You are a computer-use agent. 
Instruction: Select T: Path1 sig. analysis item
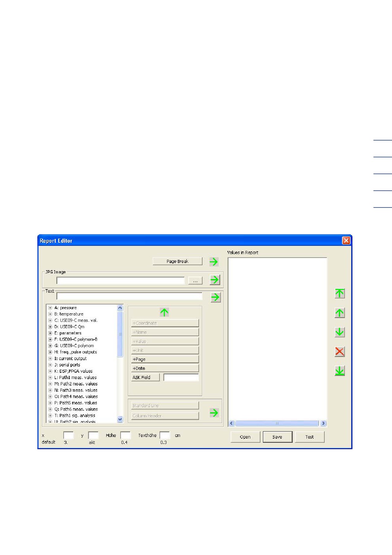click(75, 415)
